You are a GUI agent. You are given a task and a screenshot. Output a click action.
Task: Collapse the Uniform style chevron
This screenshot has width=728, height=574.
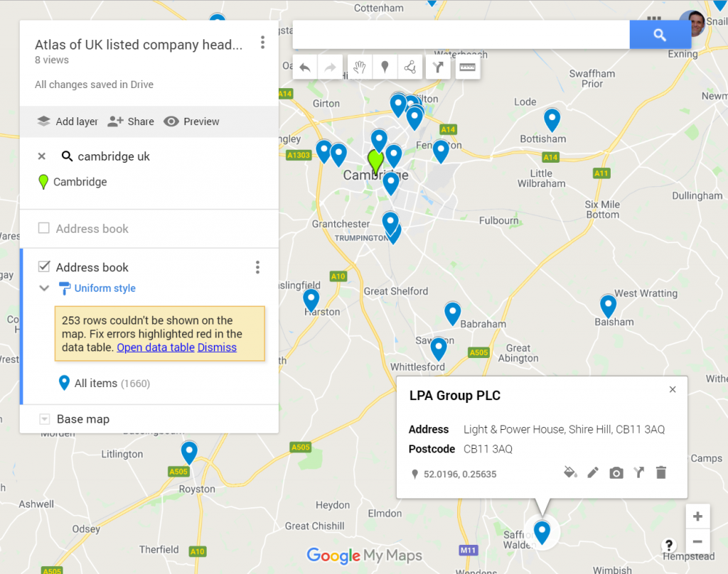click(x=44, y=288)
